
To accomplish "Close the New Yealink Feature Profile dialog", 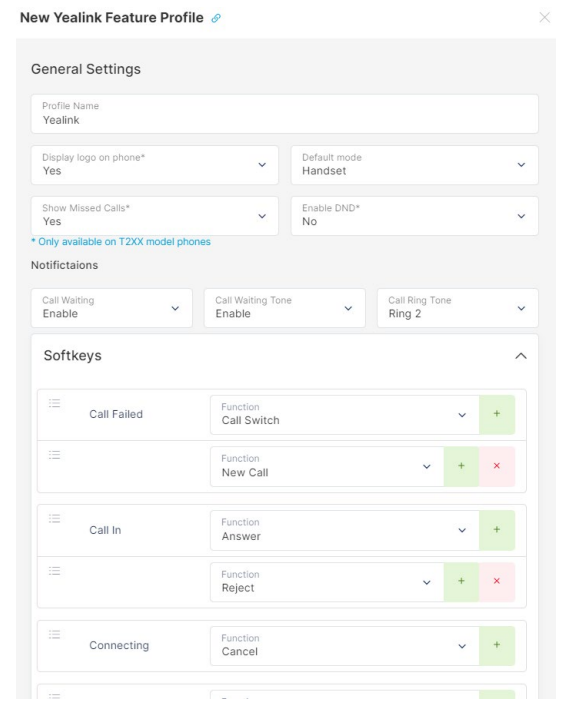I will tap(544, 17).
